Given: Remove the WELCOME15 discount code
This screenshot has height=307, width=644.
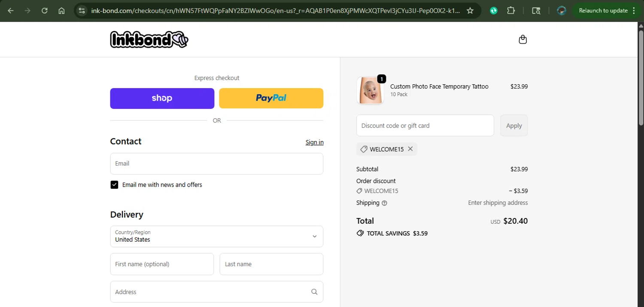Looking at the screenshot, I should [x=410, y=149].
